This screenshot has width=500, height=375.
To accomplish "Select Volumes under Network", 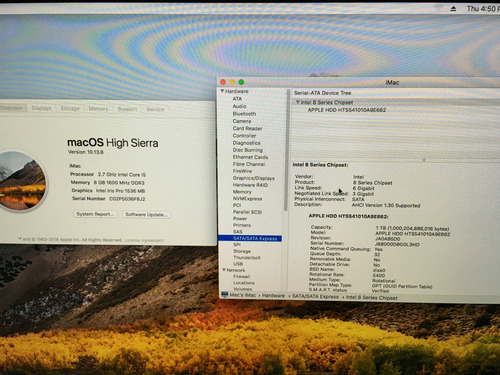I will [x=243, y=289].
